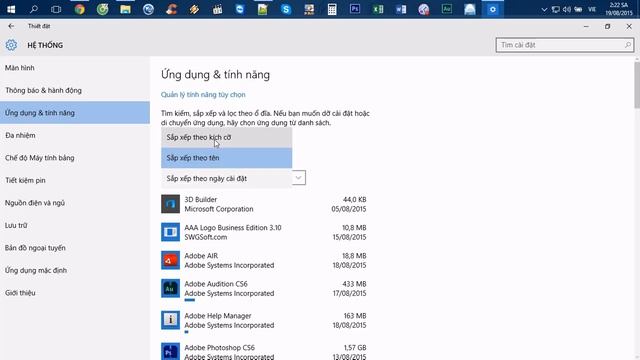
Task: Open Bản đồ ngoại tuyến page
Action: (x=75, y=248)
